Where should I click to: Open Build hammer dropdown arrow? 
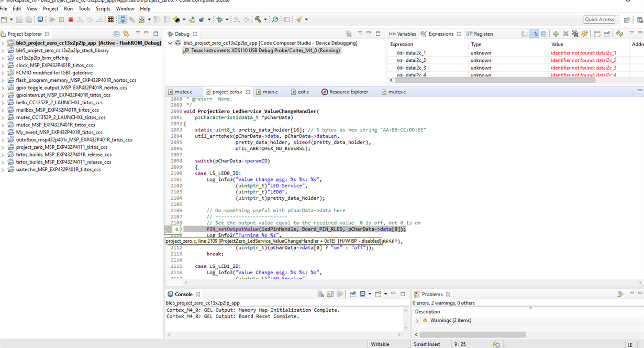(x=265, y=20)
